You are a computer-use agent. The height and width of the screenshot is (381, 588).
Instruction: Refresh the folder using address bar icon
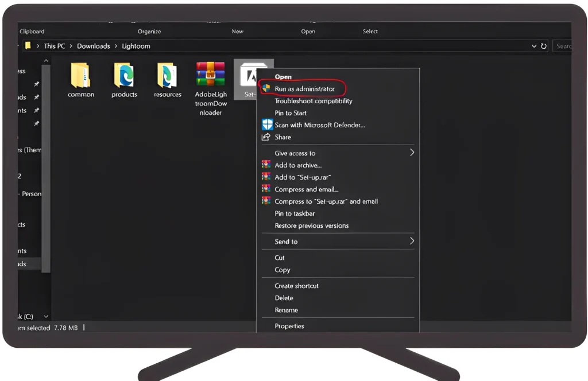click(x=543, y=46)
